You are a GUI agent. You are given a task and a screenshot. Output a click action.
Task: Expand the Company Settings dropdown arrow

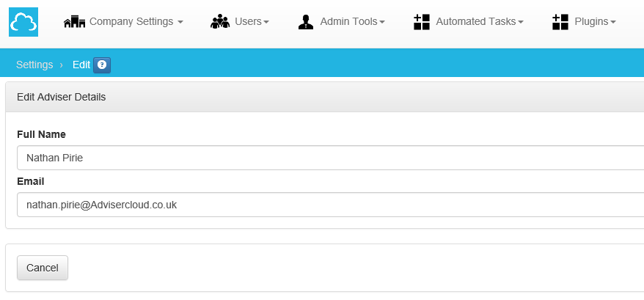[180, 23]
